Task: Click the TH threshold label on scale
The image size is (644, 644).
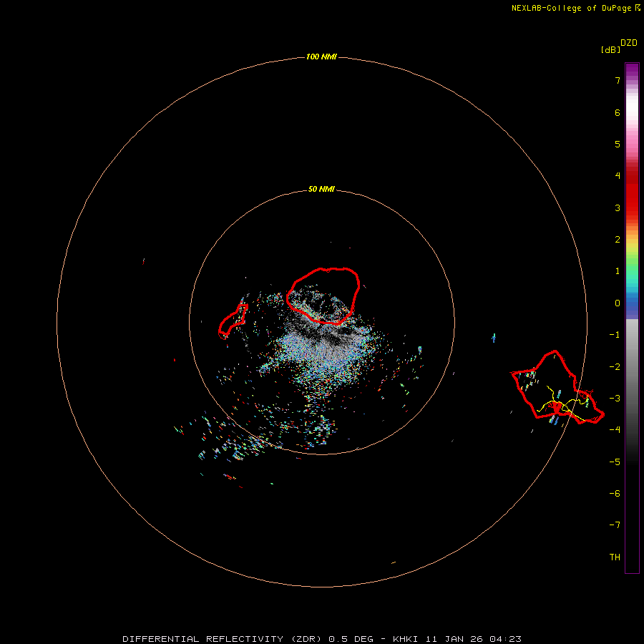Action: coord(615,557)
